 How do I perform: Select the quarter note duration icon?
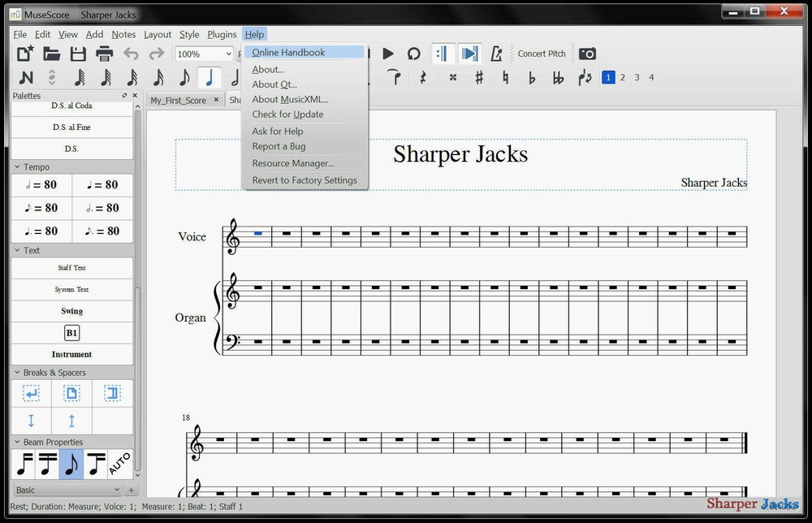209,77
